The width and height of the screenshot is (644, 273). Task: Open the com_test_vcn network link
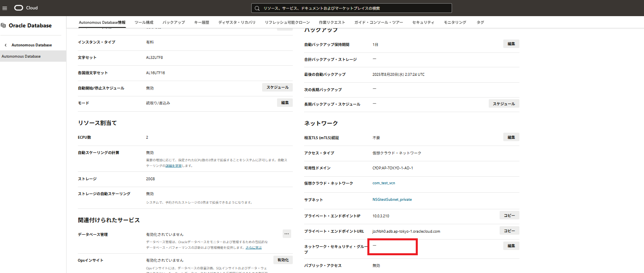pos(383,183)
